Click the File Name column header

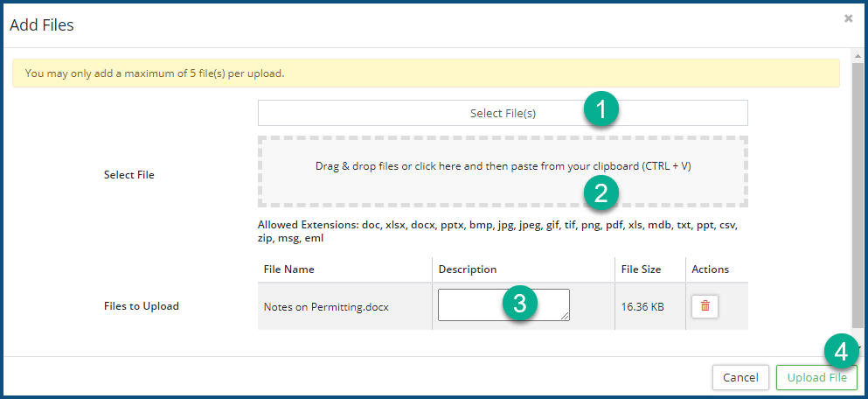[288, 269]
